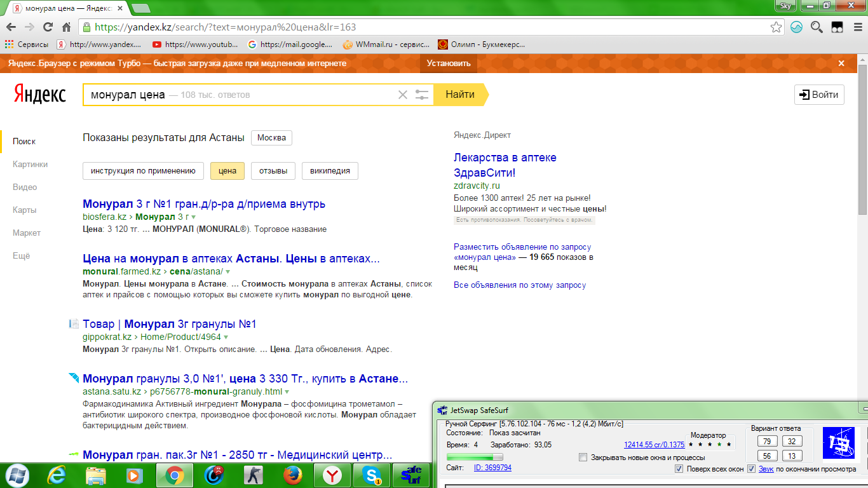Choose answer 79 in SafeSurf
868x488 pixels.
pyautogui.click(x=767, y=441)
